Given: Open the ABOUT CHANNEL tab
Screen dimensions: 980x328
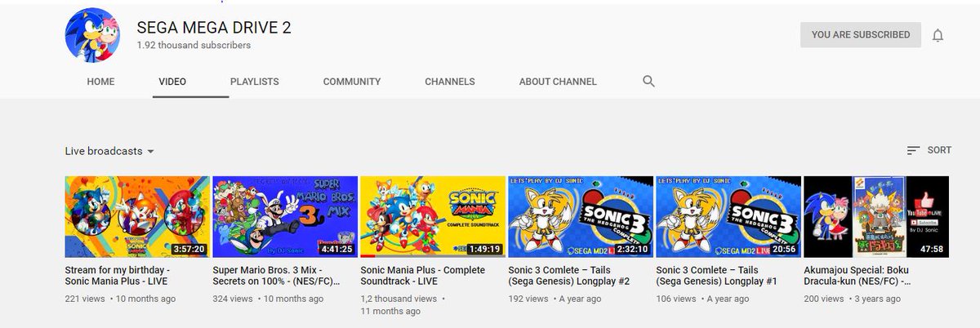Looking at the screenshot, I should pos(558,82).
